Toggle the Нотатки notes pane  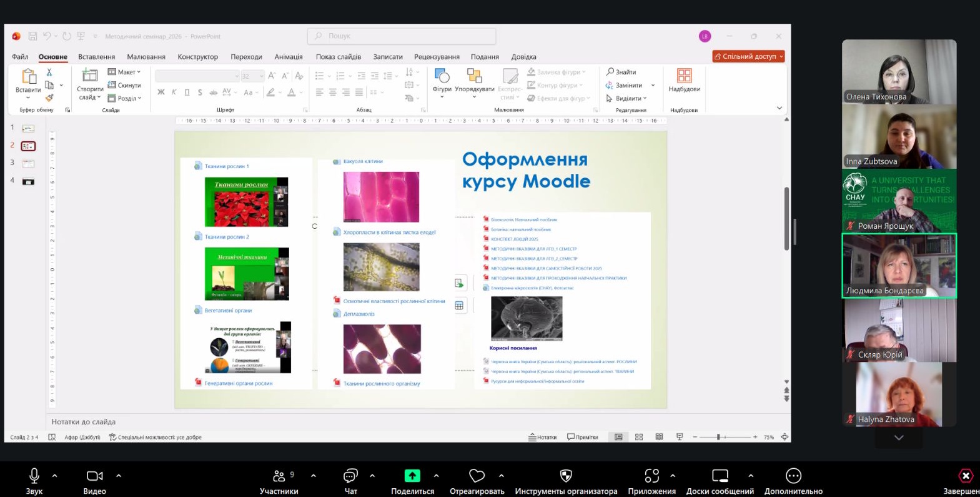click(x=542, y=437)
